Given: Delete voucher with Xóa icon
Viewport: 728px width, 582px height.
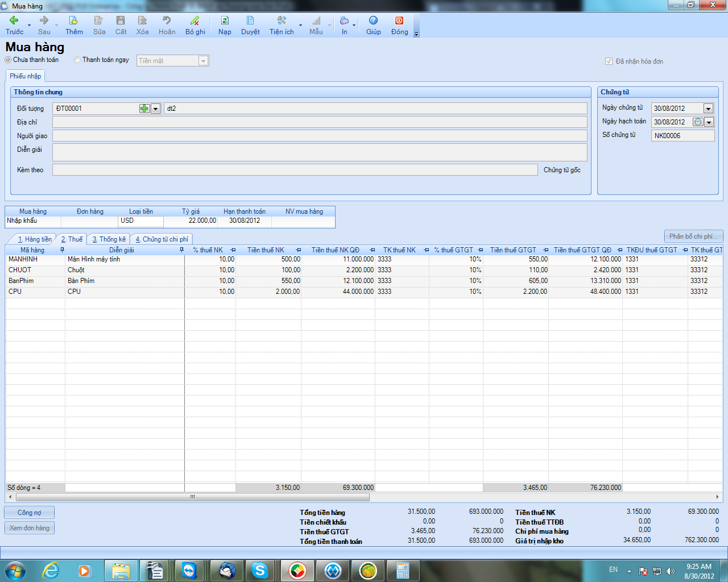Looking at the screenshot, I should [142, 20].
